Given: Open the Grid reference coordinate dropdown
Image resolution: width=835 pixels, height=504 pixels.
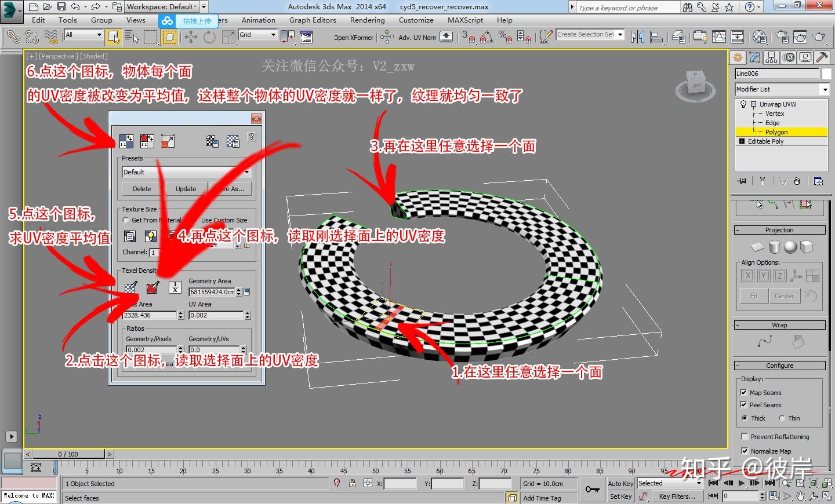Looking at the screenshot, I should [x=258, y=35].
